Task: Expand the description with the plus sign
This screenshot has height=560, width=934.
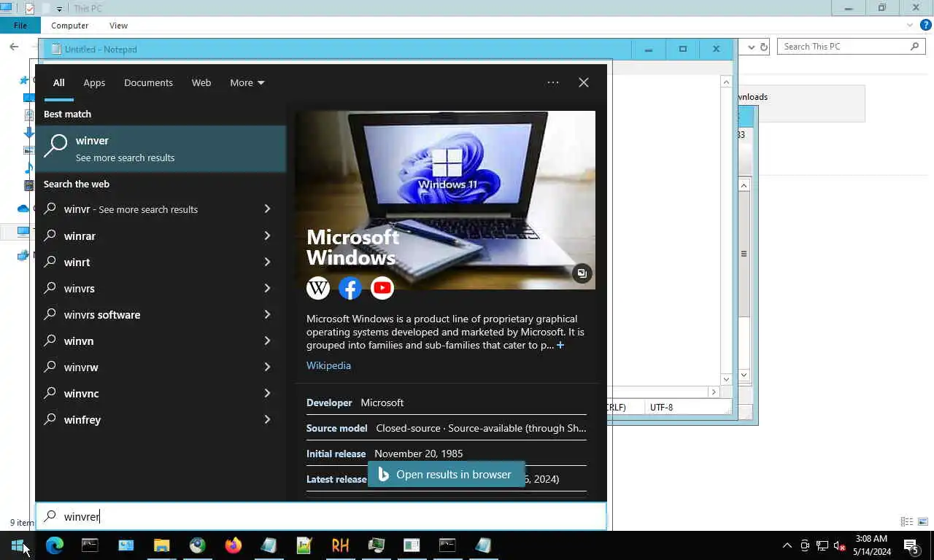Action: point(560,345)
